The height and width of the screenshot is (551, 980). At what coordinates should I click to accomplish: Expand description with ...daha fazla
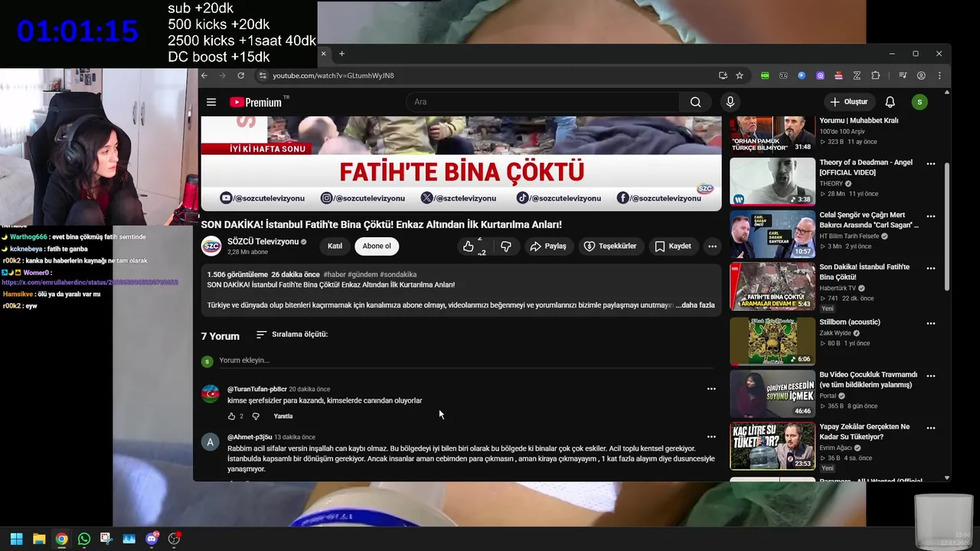pos(695,305)
